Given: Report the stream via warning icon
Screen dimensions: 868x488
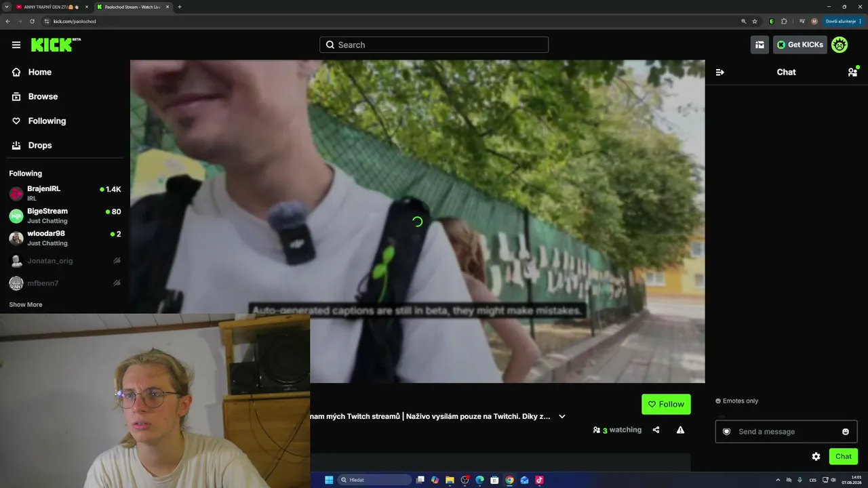Looking at the screenshot, I should pyautogui.click(x=680, y=430).
